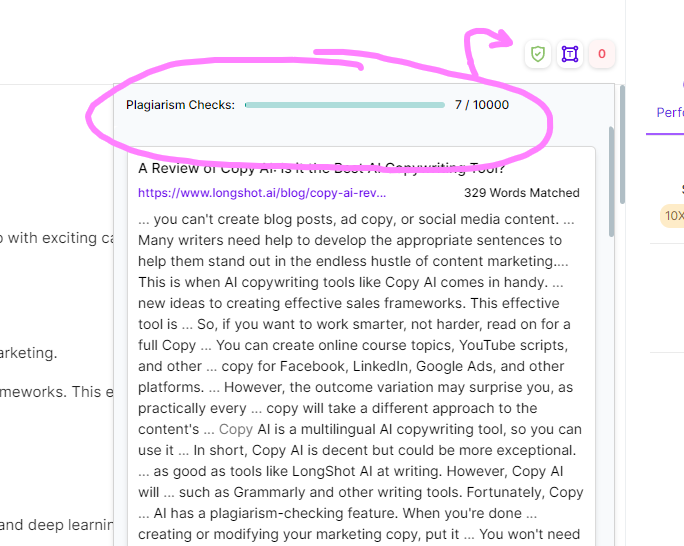The height and width of the screenshot is (546, 684).
Task: Click the Plagiarism Checks progress bar
Action: [x=344, y=105]
